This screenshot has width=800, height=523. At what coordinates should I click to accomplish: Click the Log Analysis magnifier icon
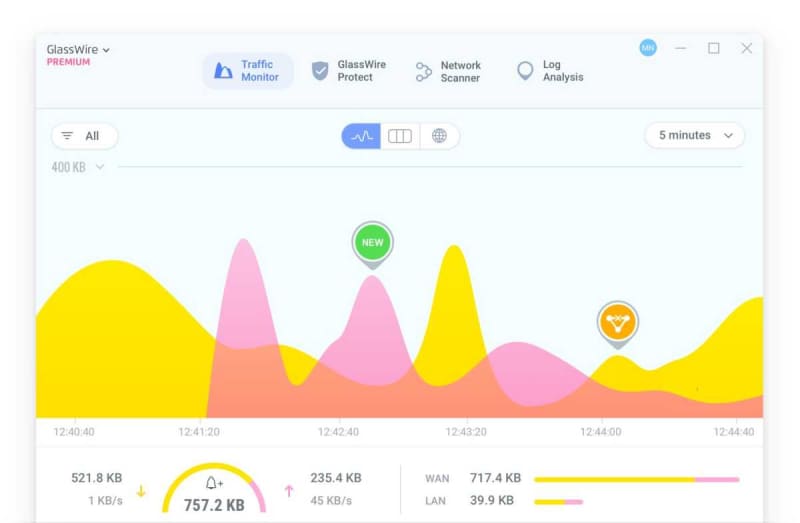click(525, 71)
